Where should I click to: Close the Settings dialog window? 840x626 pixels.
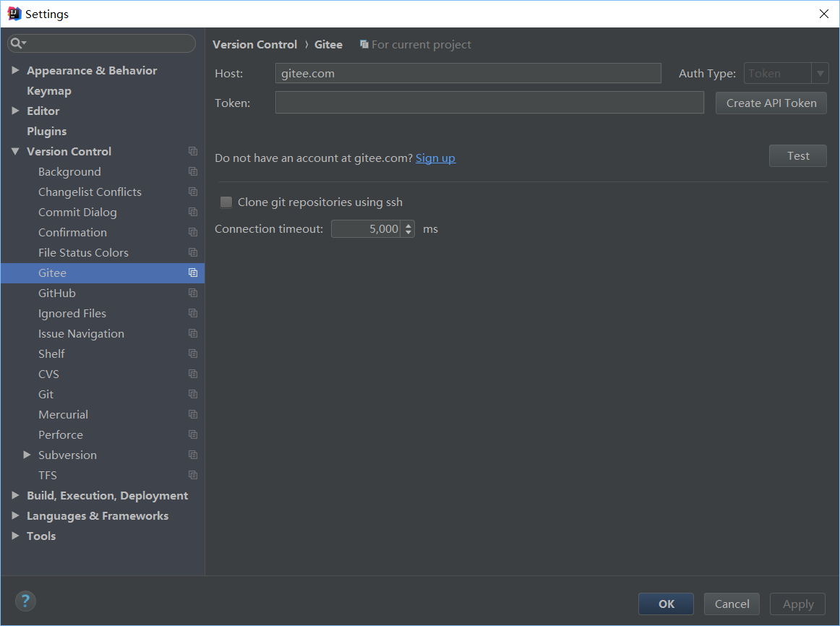824,14
